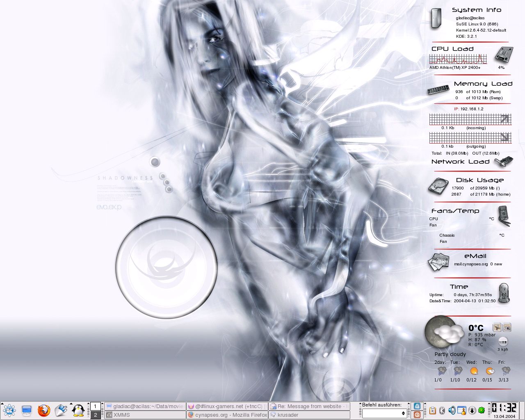Open the KDE K menu launcher
The height and width of the screenshot is (420, 525).
click(x=9, y=410)
